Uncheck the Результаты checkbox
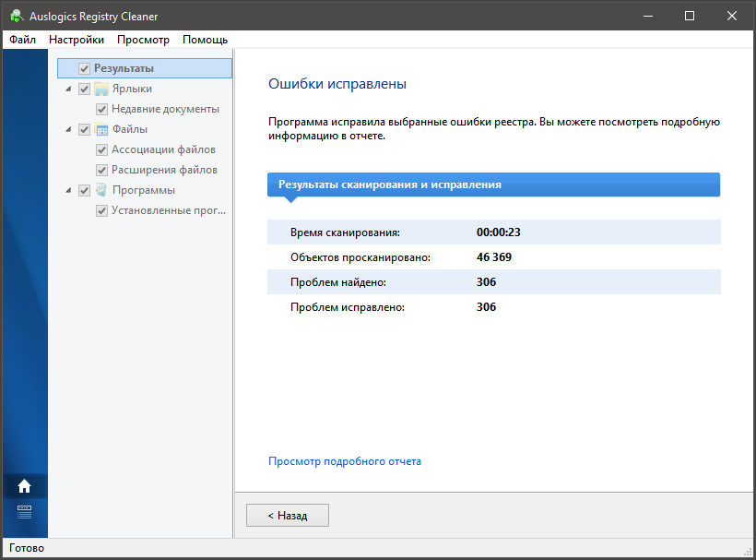This screenshot has height=560, width=756. [85, 68]
